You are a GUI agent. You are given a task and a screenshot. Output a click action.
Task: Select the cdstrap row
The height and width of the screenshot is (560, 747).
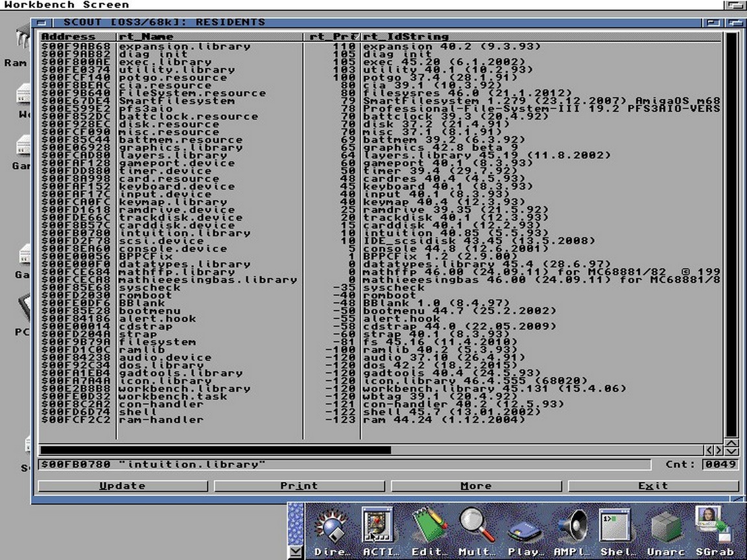click(x=380, y=326)
